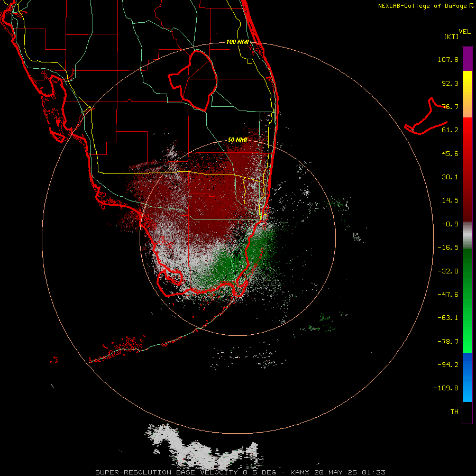Click the 14.5 legend value
476x476 pixels.
click(450, 200)
